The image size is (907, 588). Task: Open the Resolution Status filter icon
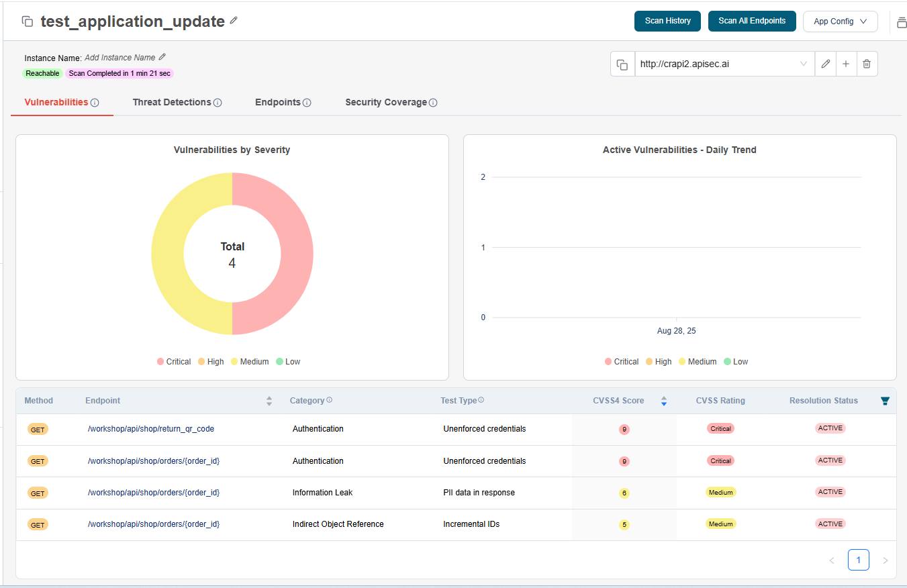(x=885, y=401)
